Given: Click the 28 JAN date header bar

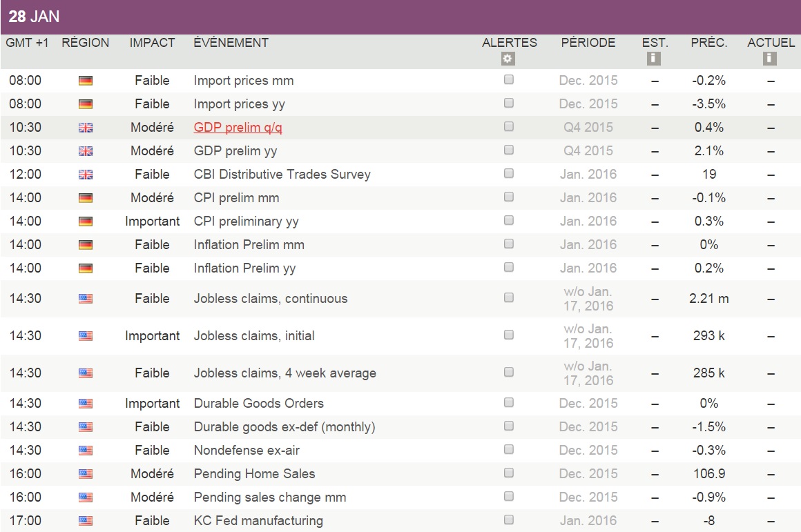Looking at the screenshot, I should [400, 17].
